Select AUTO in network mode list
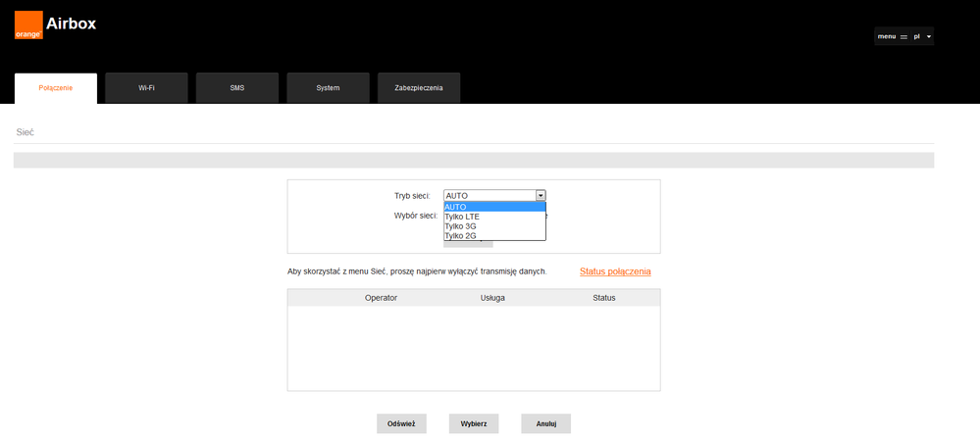The image size is (980, 441). 495,207
